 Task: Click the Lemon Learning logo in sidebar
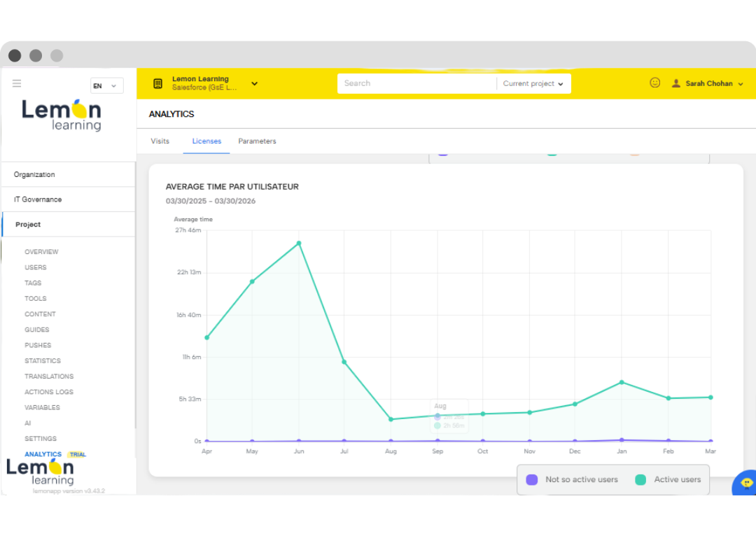click(62, 115)
